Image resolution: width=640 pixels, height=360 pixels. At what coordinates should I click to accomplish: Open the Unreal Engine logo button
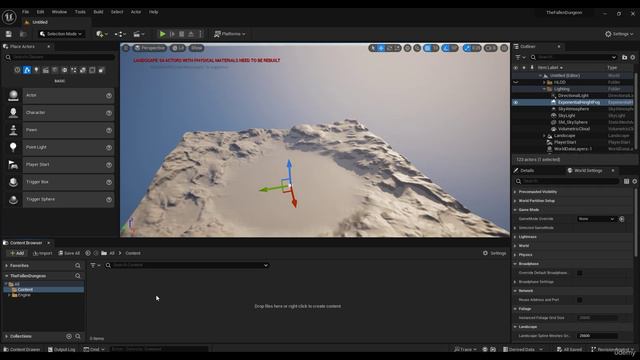[x=9, y=17]
